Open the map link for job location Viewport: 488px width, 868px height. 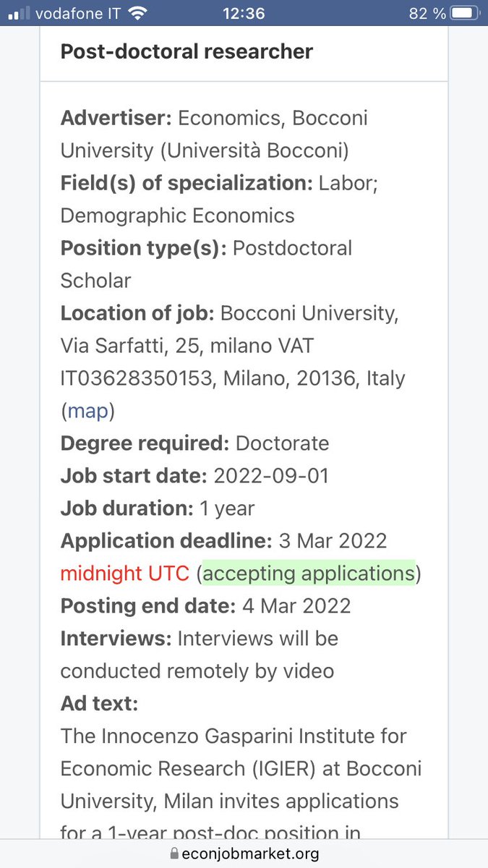coord(87,411)
